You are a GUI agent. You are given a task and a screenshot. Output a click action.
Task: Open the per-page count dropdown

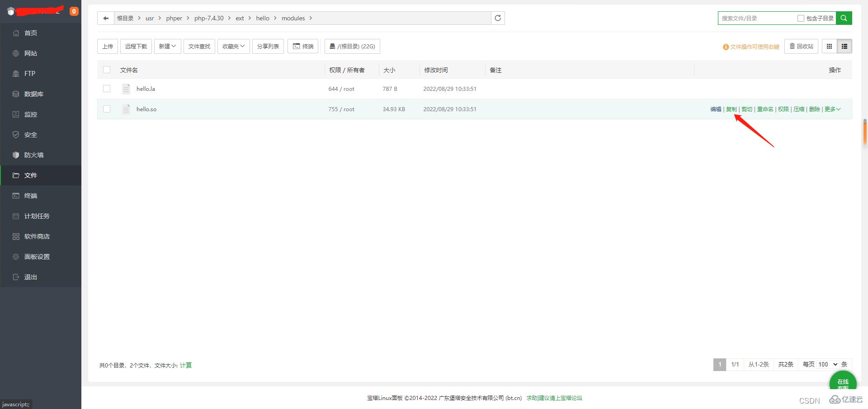828,364
